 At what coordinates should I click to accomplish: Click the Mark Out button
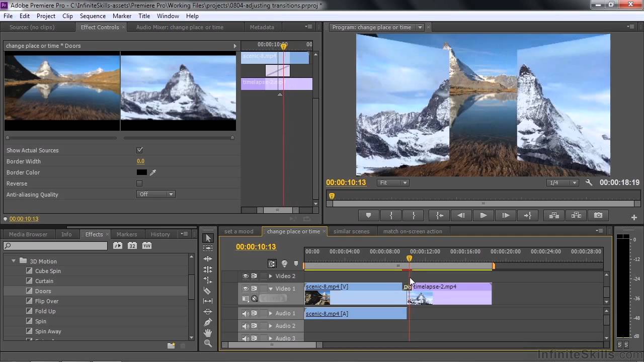414,215
